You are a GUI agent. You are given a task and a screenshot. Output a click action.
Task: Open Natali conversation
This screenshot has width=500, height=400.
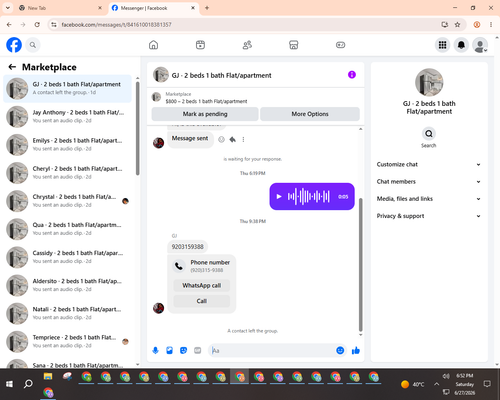[68, 313]
